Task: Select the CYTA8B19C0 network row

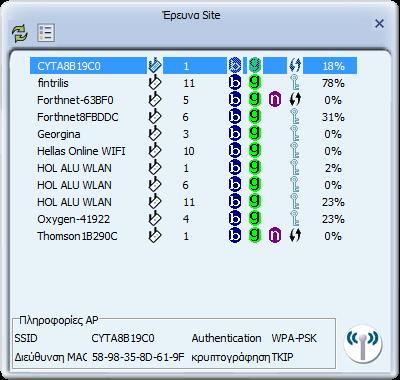Action: (193, 66)
